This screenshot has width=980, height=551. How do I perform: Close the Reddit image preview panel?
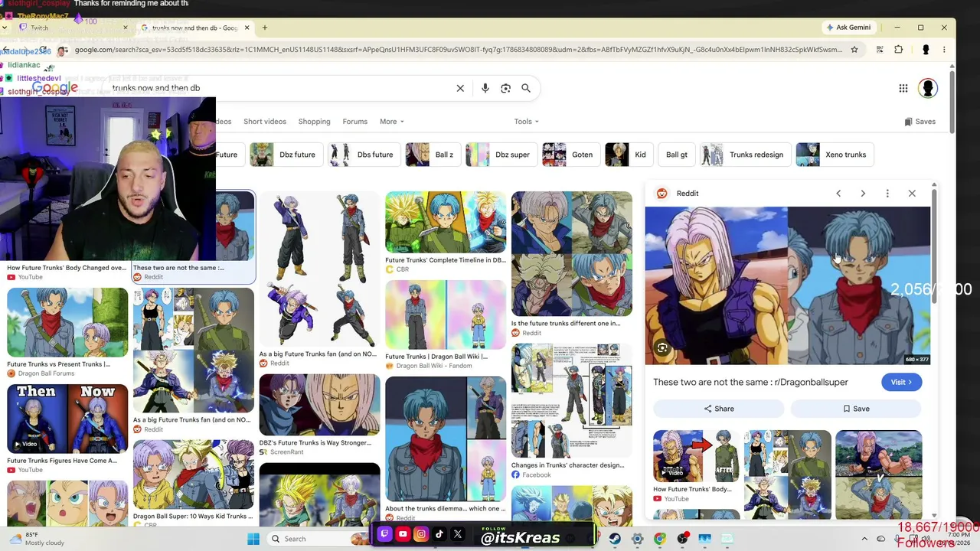[x=912, y=194]
